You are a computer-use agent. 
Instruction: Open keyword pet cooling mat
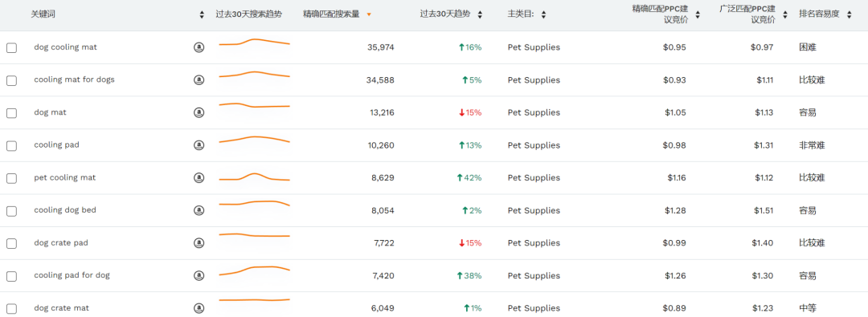coord(65,177)
